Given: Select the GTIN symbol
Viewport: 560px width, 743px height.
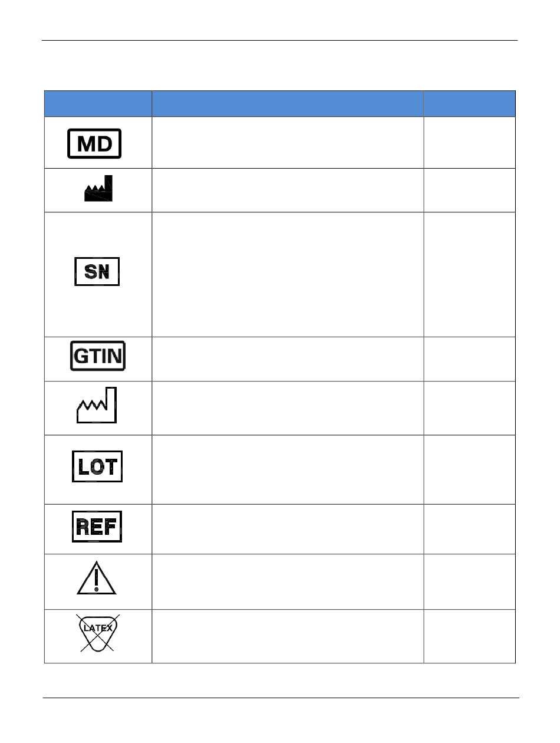Looking at the screenshot, I should tap(98, 357).
